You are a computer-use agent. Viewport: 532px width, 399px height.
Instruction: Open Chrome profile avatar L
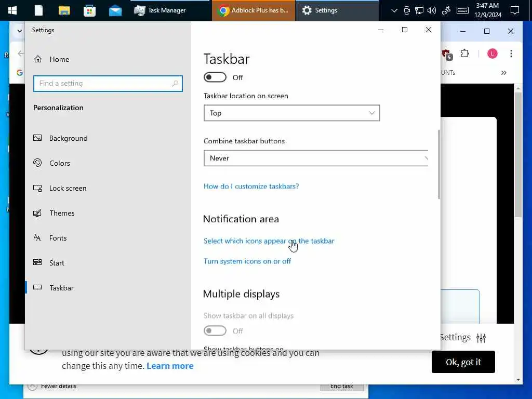click(492, 54)
